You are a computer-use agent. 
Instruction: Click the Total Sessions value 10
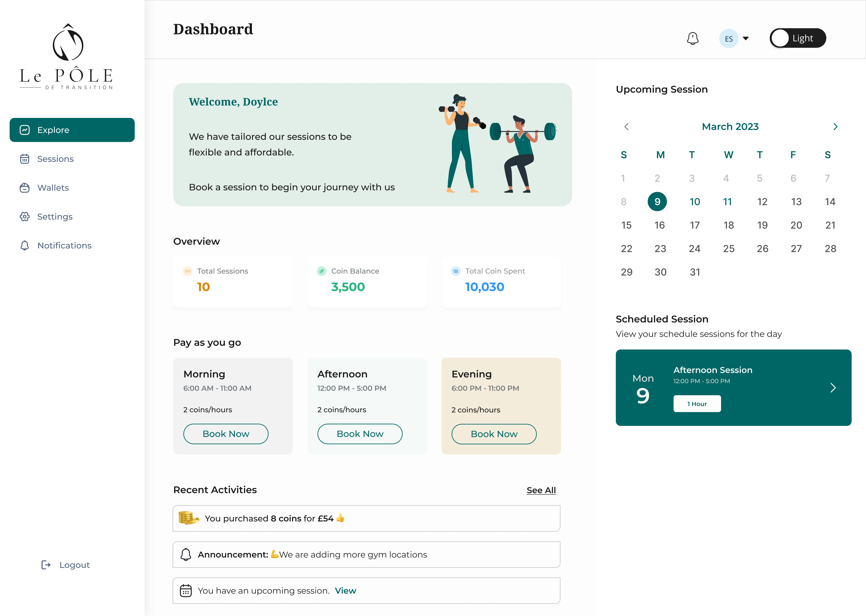point(203,287)
